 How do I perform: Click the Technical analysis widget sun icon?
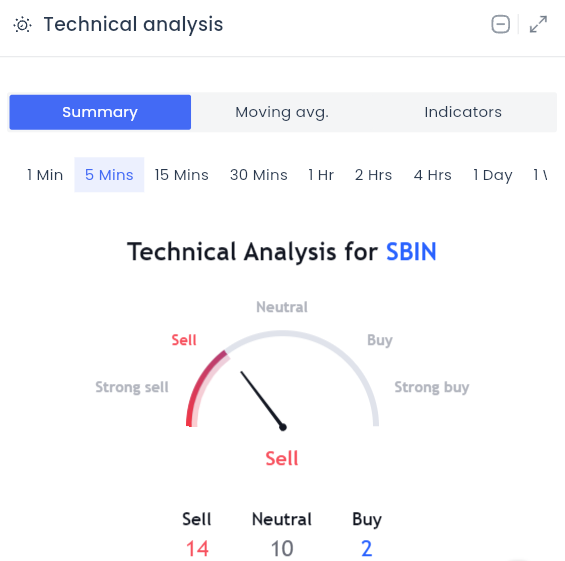click(22, 25)
